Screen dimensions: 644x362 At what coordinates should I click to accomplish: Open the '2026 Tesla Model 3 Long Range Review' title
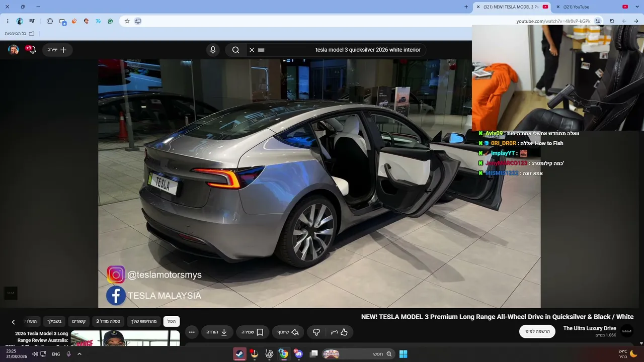coord(42,337)
